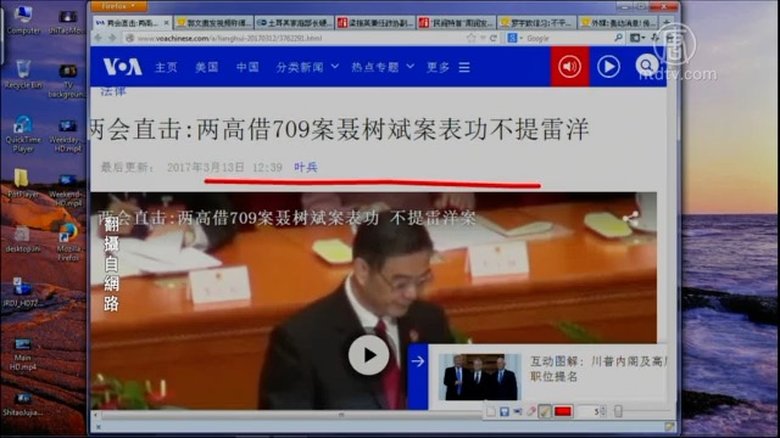Click author link 叶兵

tap(305, 167)
